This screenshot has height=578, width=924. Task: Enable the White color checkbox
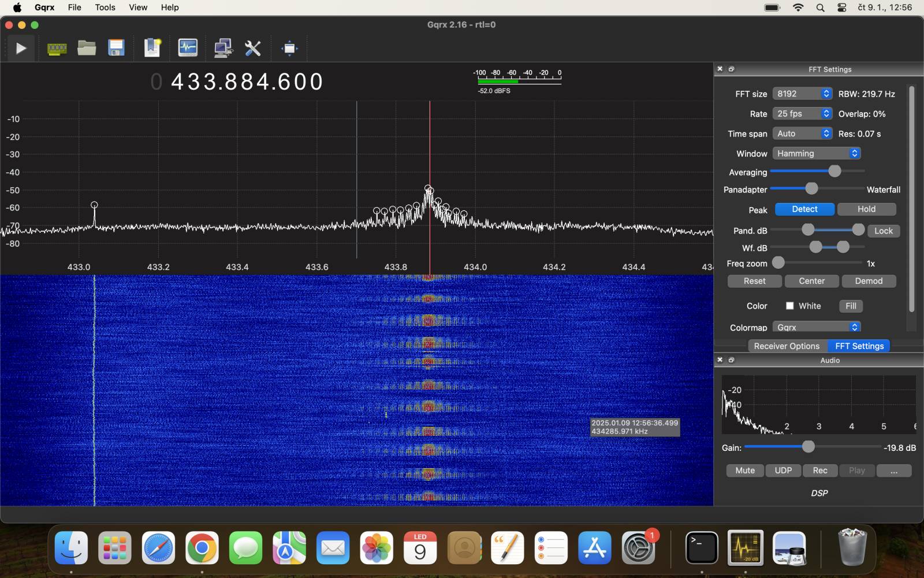[x=789, y=306]
